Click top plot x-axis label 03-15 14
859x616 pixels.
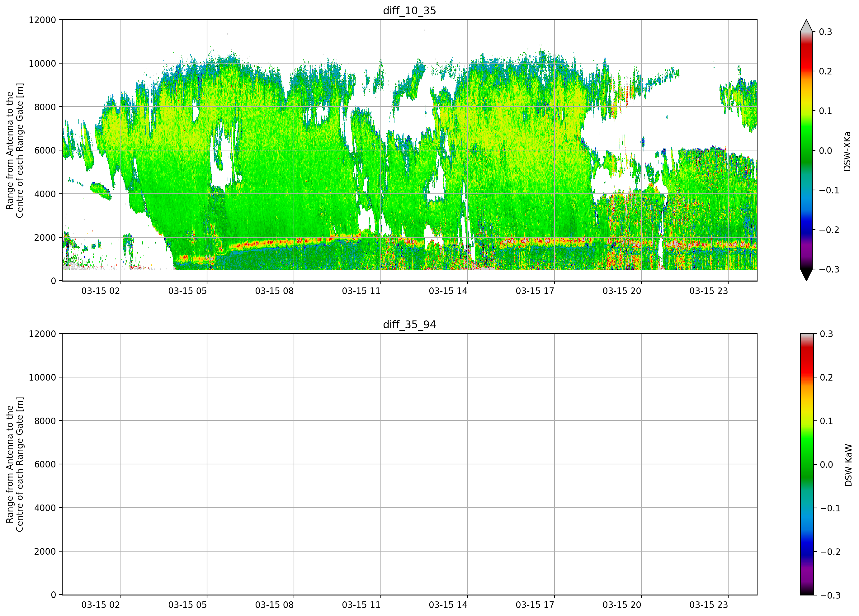click(448, 291)
